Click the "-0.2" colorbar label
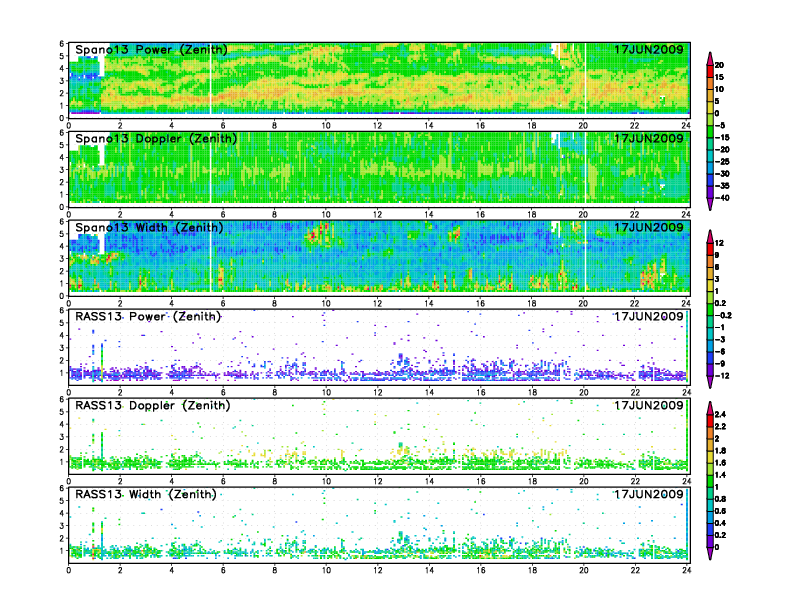The height and width of the screenshot is (612, 792). tap(723, 315)
